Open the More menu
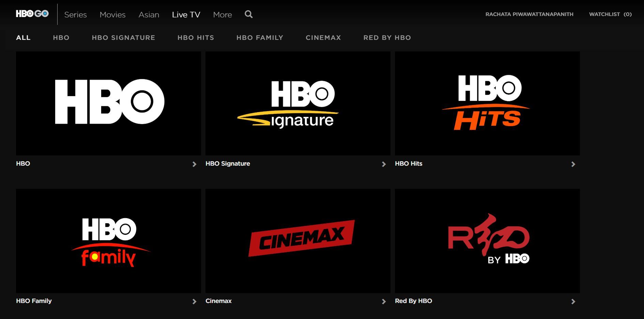Image resolution: width=644 pixels, height=319 pixels. [x=222, y=14]
